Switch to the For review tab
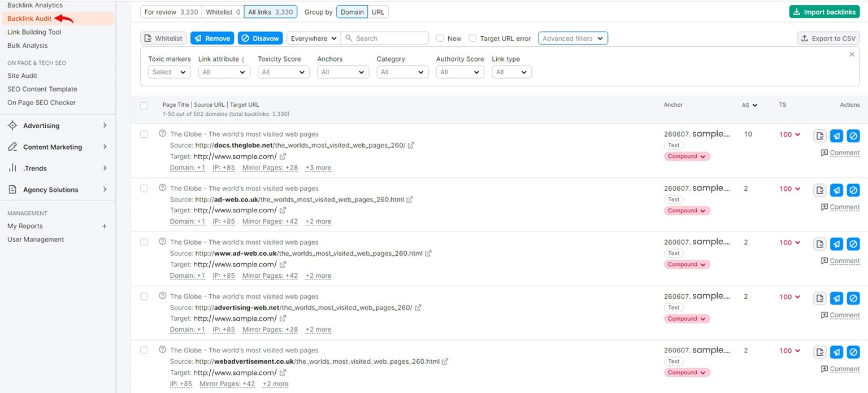868x393 pixels. [x=171, y=12]
